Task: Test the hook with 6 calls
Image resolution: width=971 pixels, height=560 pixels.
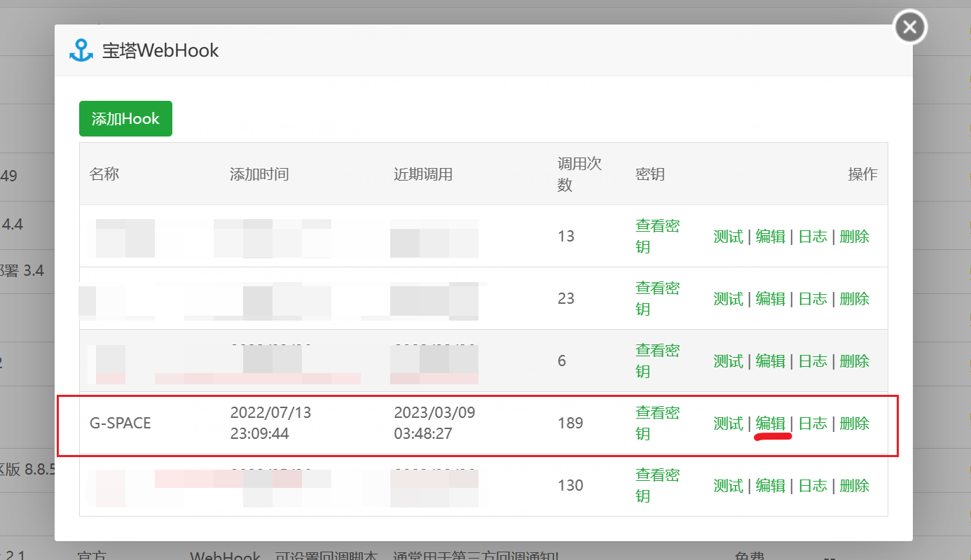Action: (x=728, y=361)
